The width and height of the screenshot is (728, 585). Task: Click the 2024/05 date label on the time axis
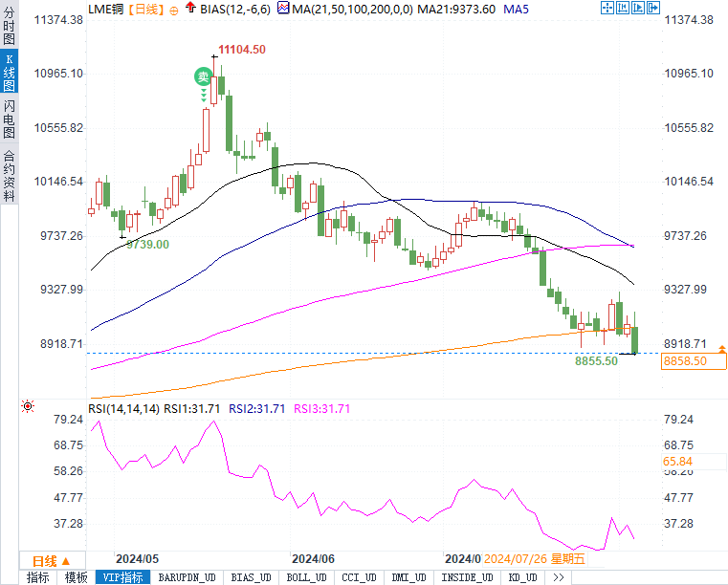[137, 558]
